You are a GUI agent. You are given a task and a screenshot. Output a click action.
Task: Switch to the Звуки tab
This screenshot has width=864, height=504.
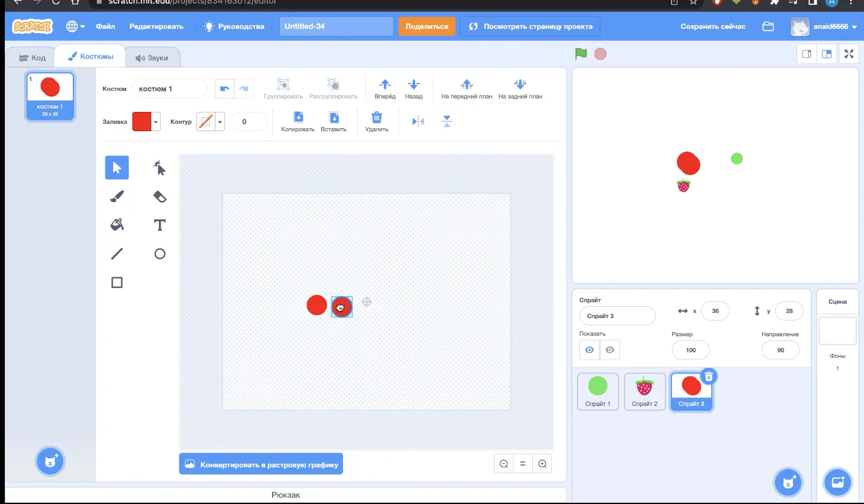[x=152, y=58]
